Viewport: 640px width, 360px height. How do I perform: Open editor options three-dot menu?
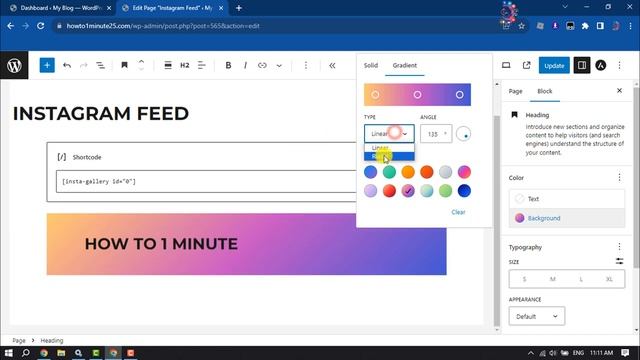pyautogui.click(x=619, y=65)
